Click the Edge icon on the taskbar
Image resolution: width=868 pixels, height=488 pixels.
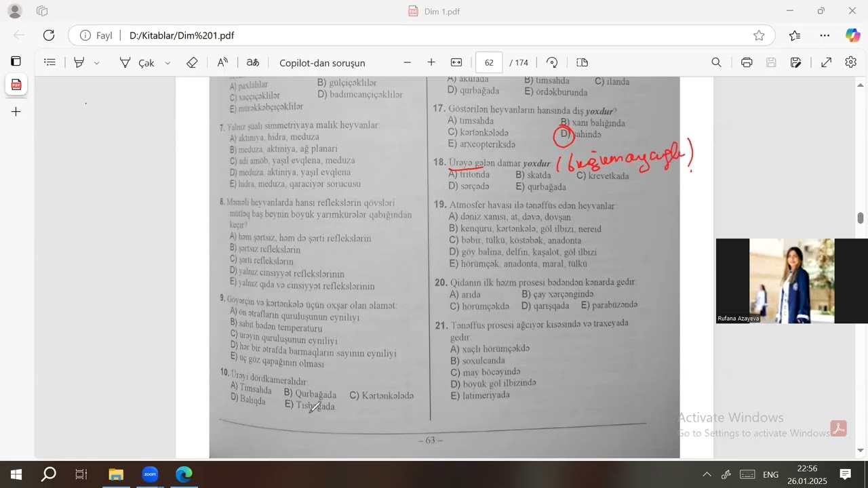tap(184, 474)
